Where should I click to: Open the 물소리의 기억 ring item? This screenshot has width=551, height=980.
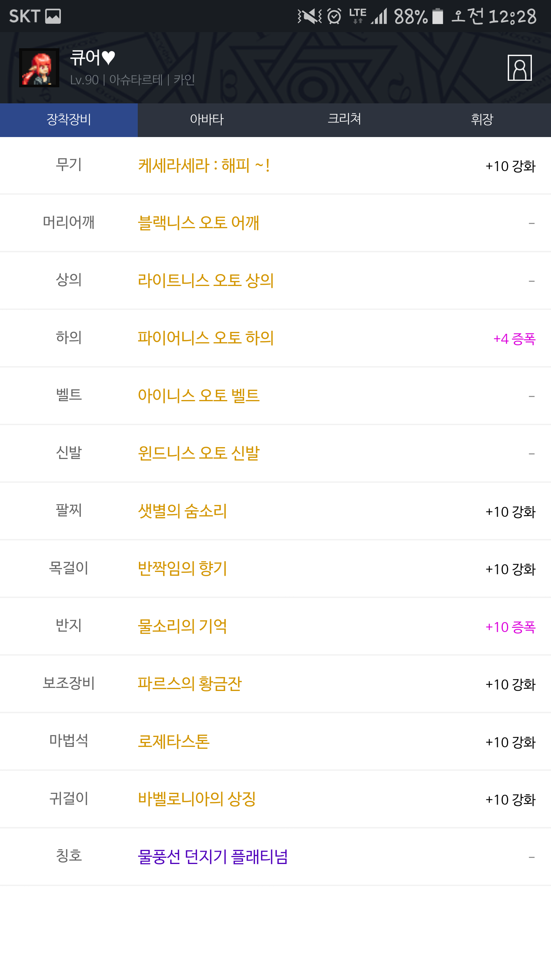(183, 626)
